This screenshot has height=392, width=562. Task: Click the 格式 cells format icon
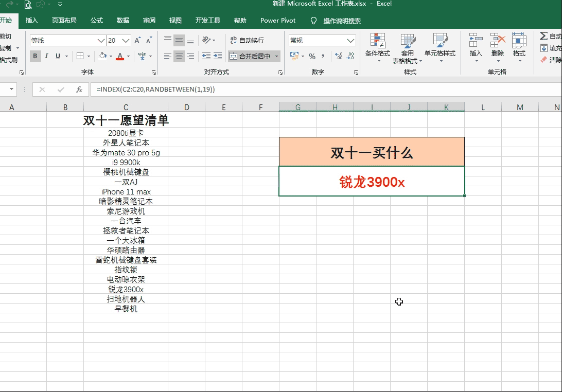[519, 41]
